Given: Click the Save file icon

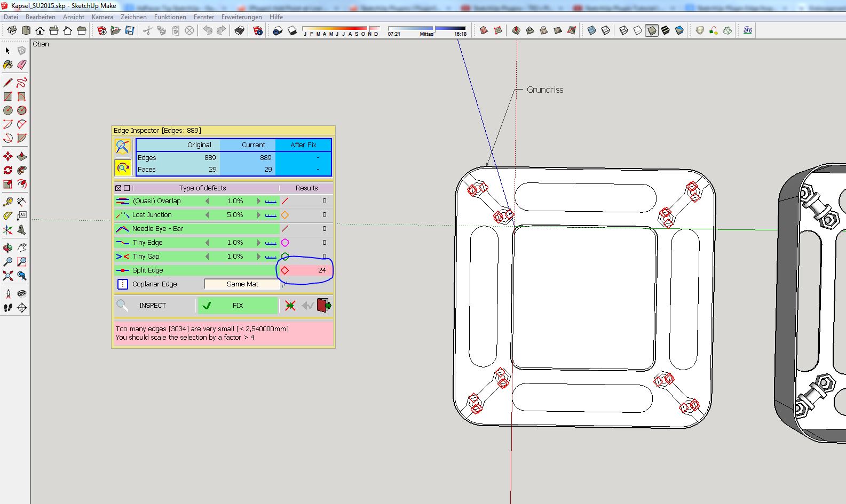Looking at the screenshot, I should 129,31.
